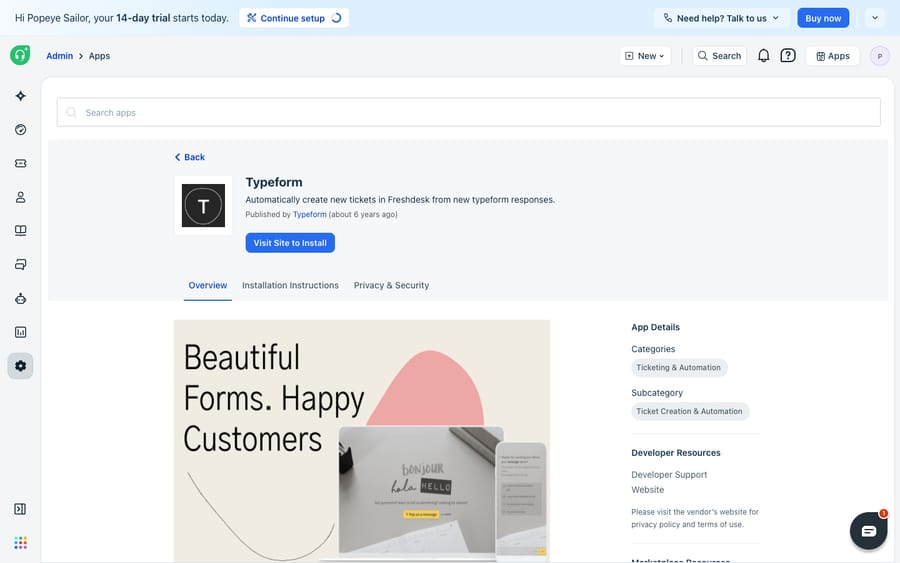Open the Tickets icon in sidebar
This screenshot has width=900, height=563.
(21, 164)
